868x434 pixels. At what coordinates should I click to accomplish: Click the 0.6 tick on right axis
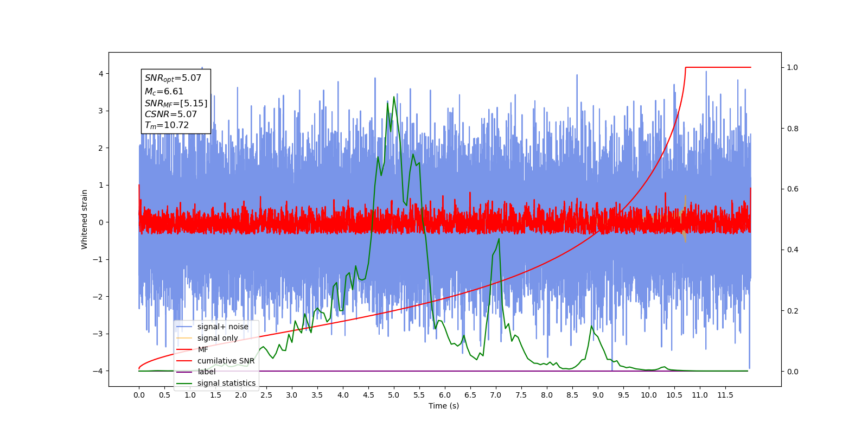[x=793, y=189]
